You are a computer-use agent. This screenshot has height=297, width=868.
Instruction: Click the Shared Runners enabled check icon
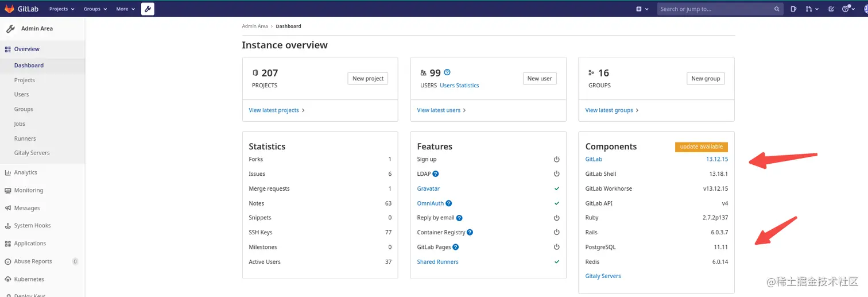pyautogui.click(x=556, y=262)
